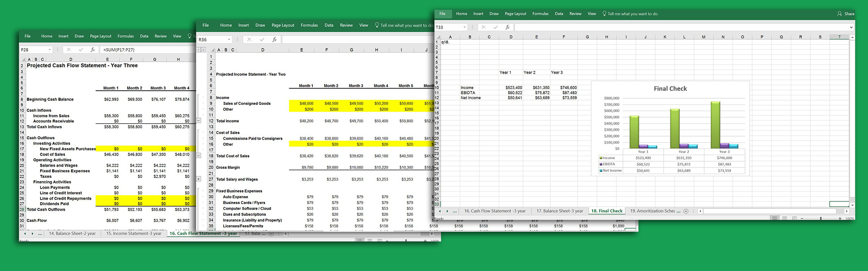868x271 pixels.
Task: Click the Beginning Cash Balance row label
Action: [x=50, y=100]
